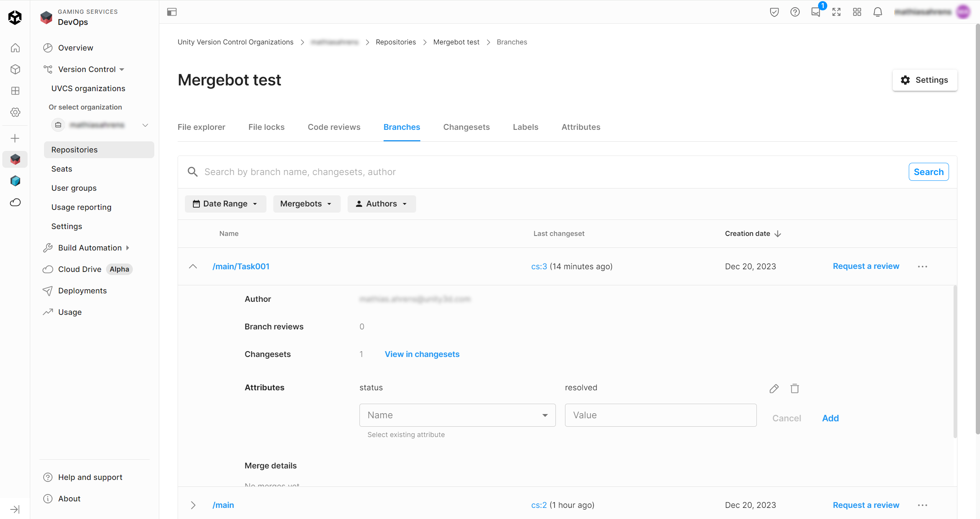Toggle the sidebar panel layout icon

172,12
